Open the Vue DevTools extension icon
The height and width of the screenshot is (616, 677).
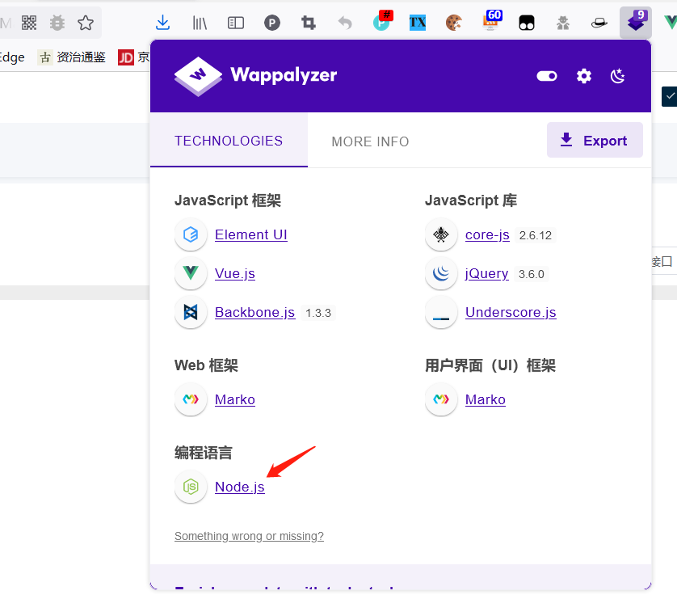click(673, 23)
